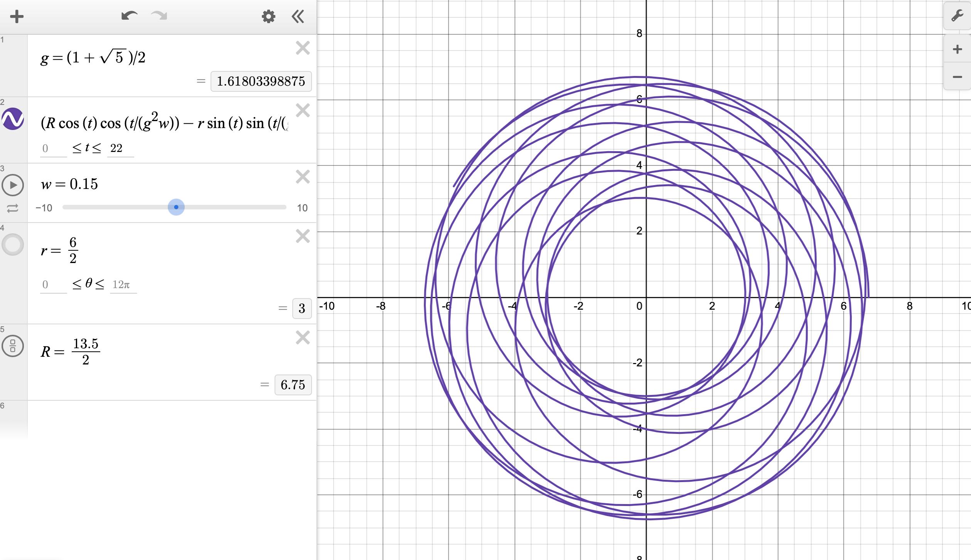
Task: Open the settings gear menu
Action: (268, 17)
